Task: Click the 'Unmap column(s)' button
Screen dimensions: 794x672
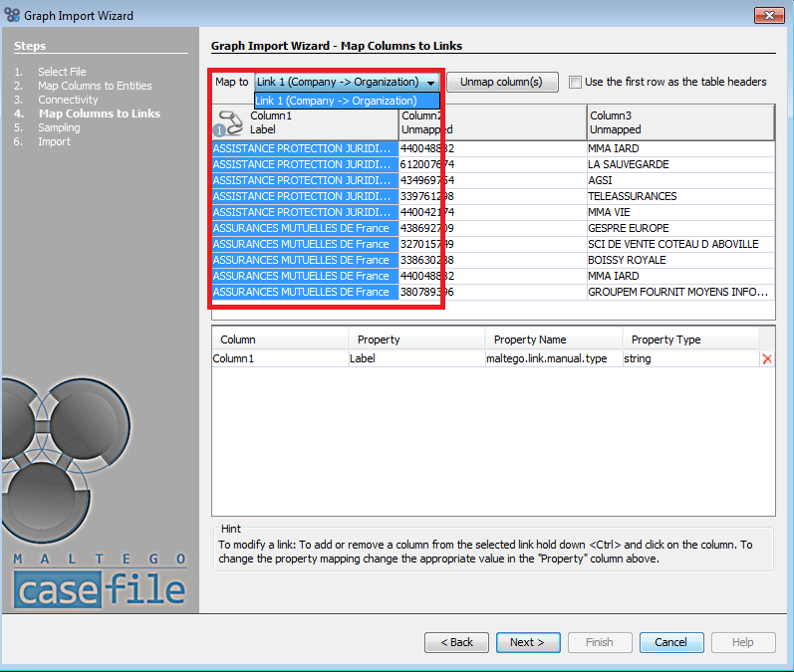Action: 502,82
